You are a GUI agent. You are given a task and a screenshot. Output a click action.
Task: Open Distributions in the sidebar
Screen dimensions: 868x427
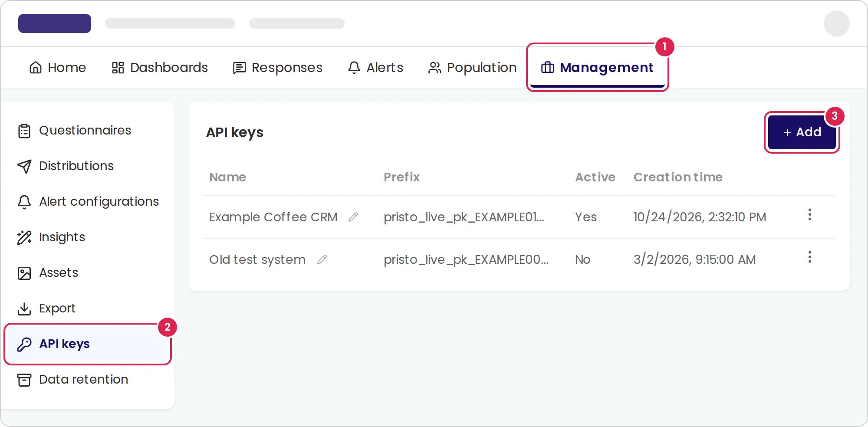(x=88, y=166)
